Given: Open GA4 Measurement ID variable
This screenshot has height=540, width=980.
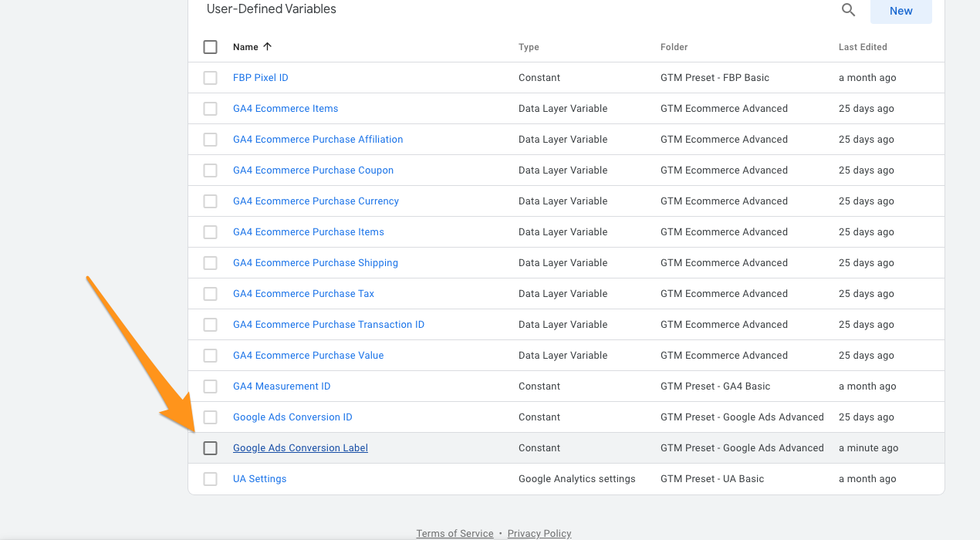Looking at the screenshot, I should click(282, 386).
